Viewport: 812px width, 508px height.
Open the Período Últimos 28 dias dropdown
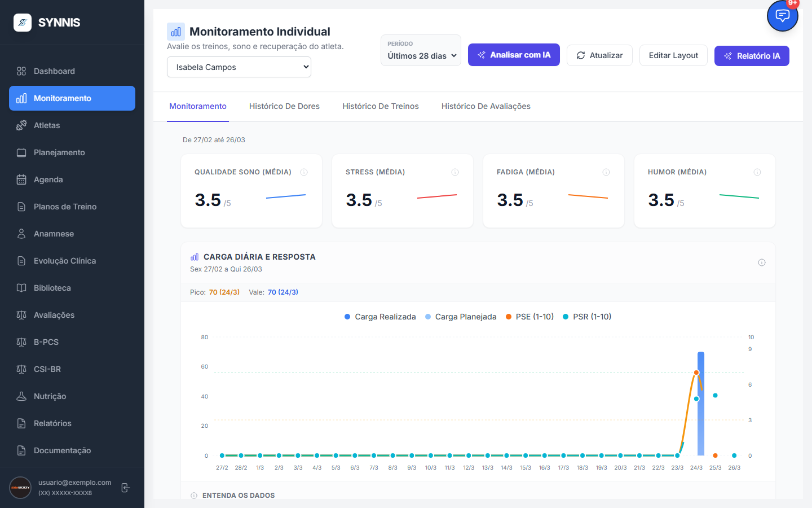[x=421, y=51]
